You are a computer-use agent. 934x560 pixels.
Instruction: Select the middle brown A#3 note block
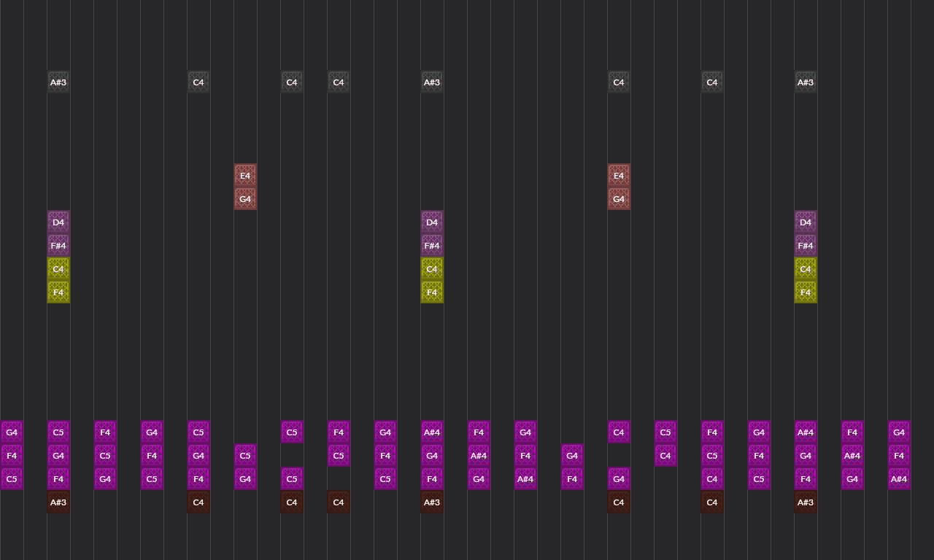(x=432, y=502)
